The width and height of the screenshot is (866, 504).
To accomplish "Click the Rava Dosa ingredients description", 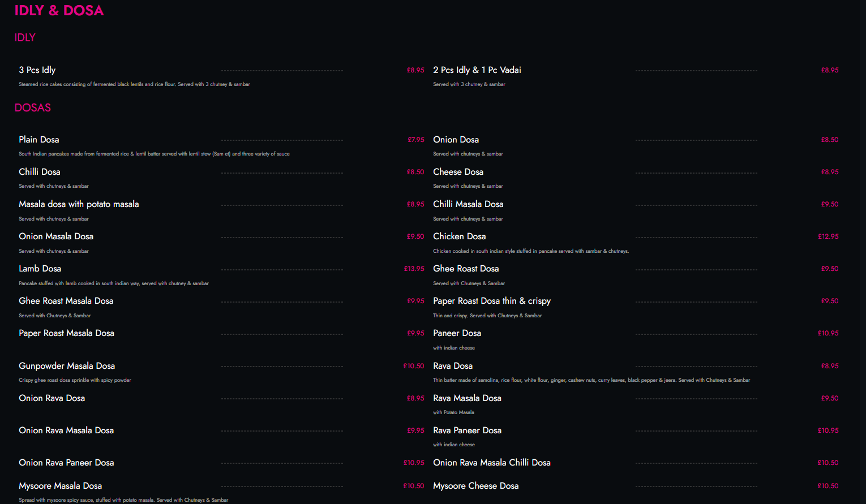I will [591, 380].
